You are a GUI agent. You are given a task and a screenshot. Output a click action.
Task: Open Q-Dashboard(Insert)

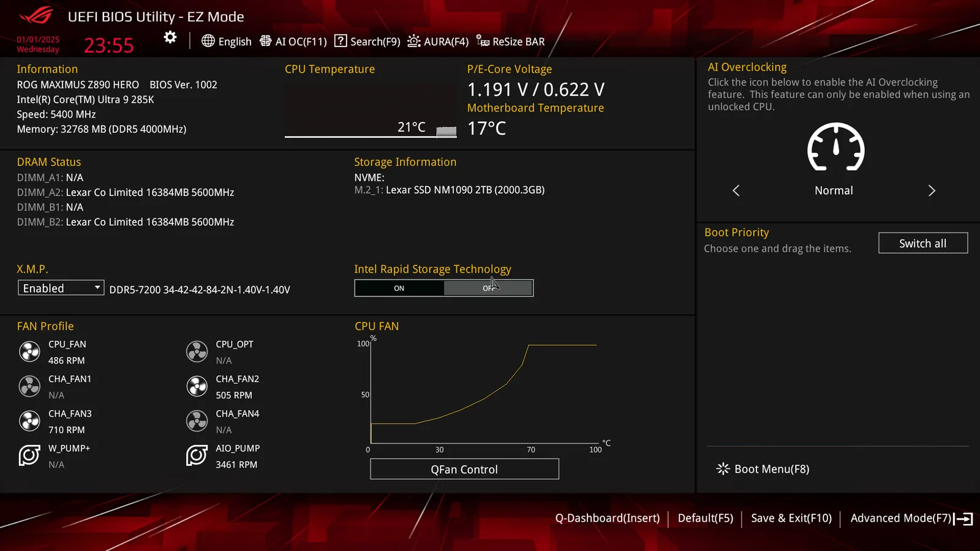(608, 518)
